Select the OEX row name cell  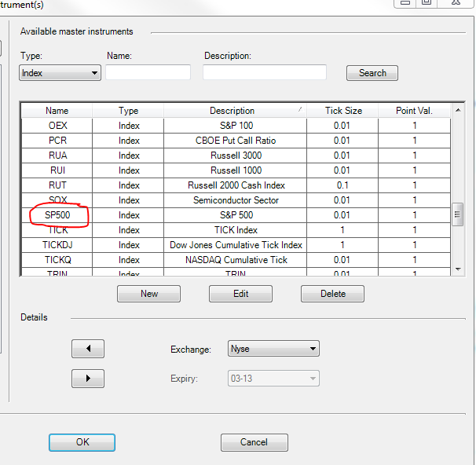coord(57,126)
